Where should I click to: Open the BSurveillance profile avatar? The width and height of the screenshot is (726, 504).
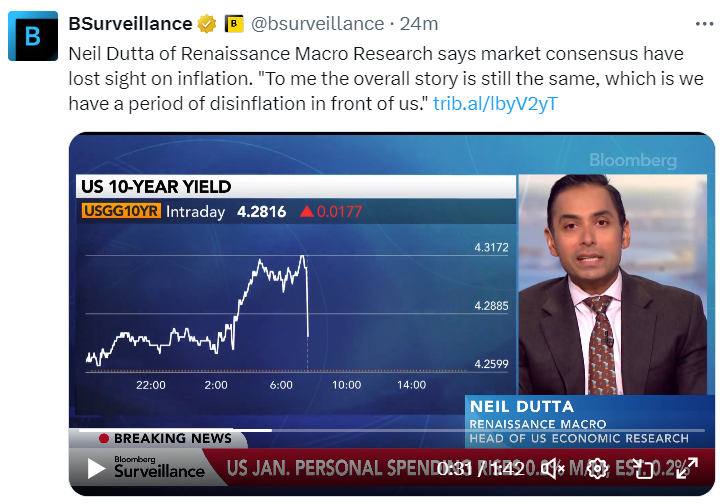click(33, 36)
